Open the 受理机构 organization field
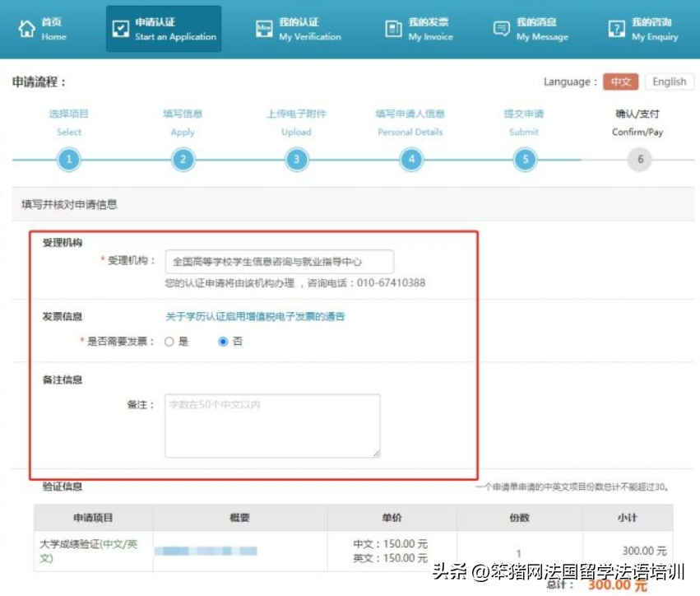 279,262
